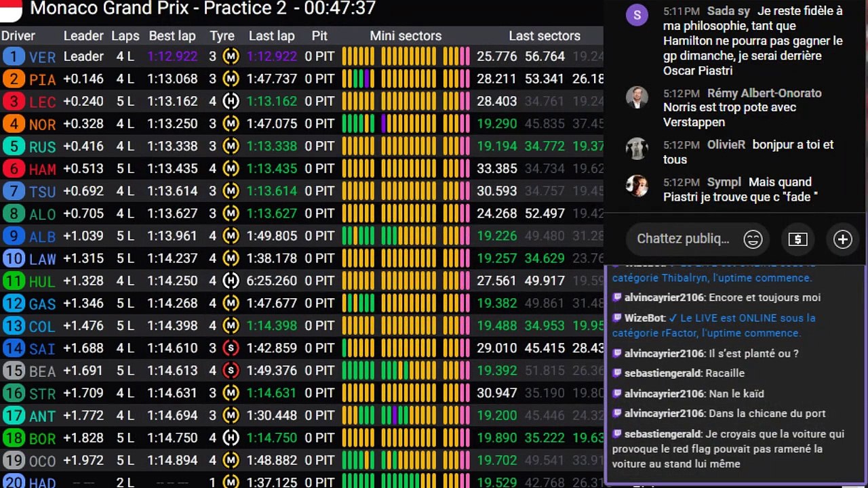Click position 6 badge for HAM
The width and height of the screenshot is (868, 488).
click(x=14, y=168)
